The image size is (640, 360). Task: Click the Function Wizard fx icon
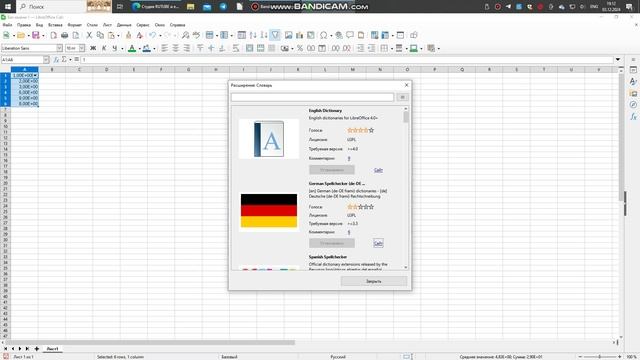tap(56, 60)
